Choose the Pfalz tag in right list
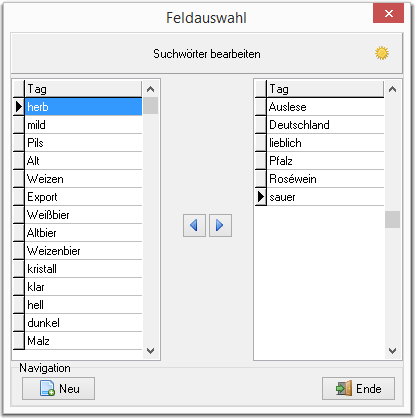 click(x=325, y=161)
